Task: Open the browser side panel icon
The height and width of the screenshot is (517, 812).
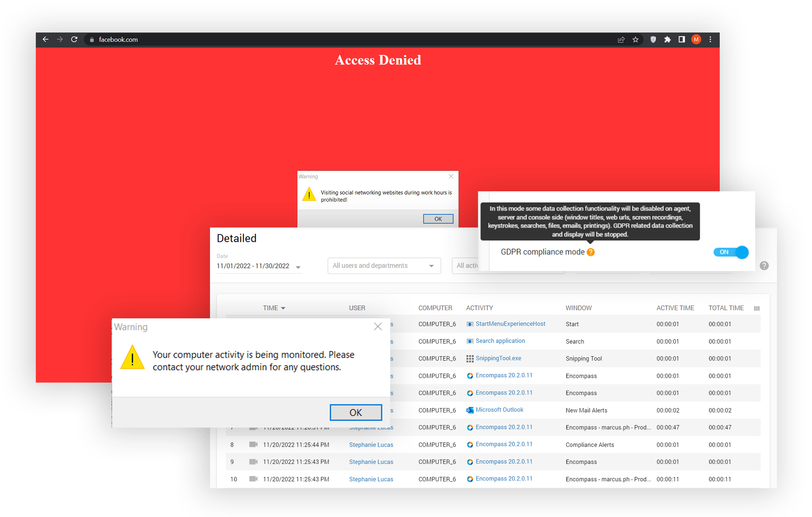Action: pyautogui.click(x=681, y=40)
